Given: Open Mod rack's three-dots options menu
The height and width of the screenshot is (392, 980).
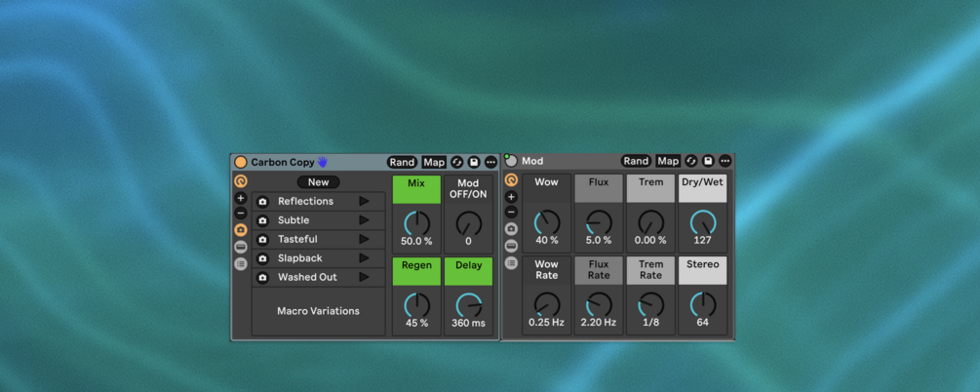Looking at the screenshot, I should (x=725, y=161).
